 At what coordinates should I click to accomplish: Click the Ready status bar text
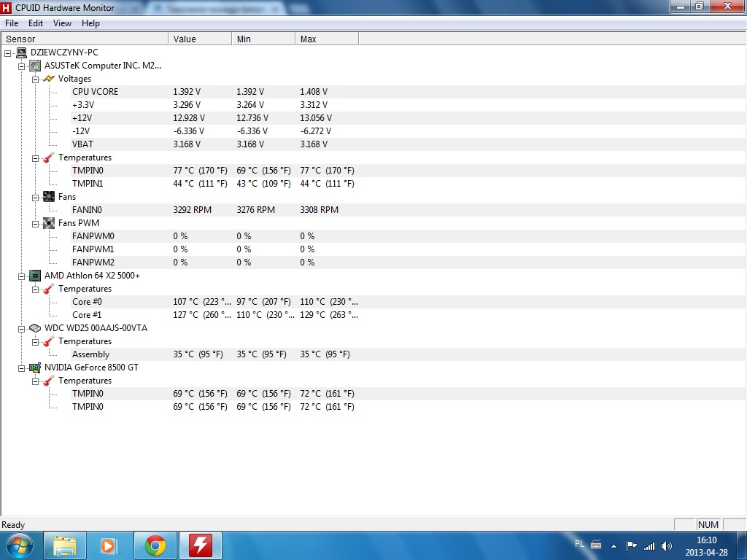click(13, 525)
